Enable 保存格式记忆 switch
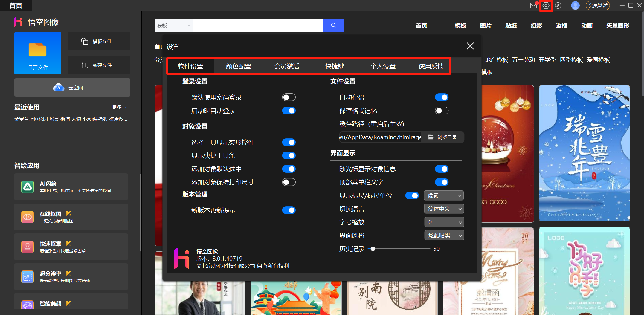Viewport: 644px width, 315px height. coord(442,111)
